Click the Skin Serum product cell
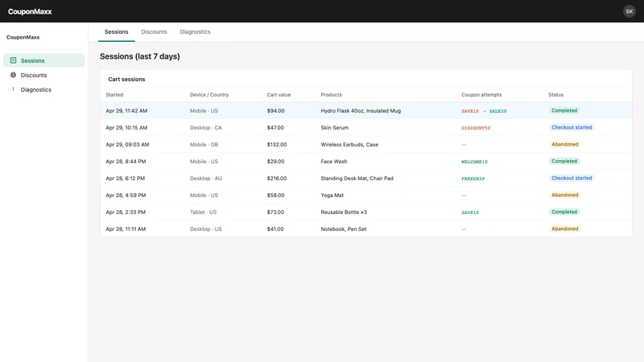 334,127
